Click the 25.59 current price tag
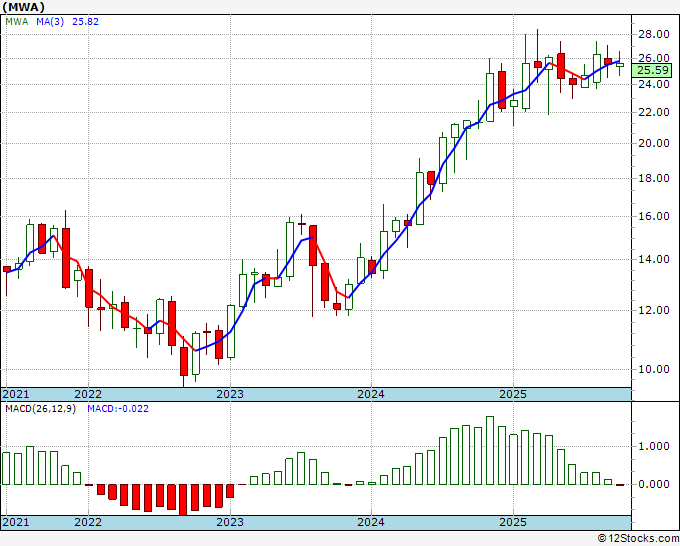The image size is (680, 546). pyautogui.click(x=654, y=70)
